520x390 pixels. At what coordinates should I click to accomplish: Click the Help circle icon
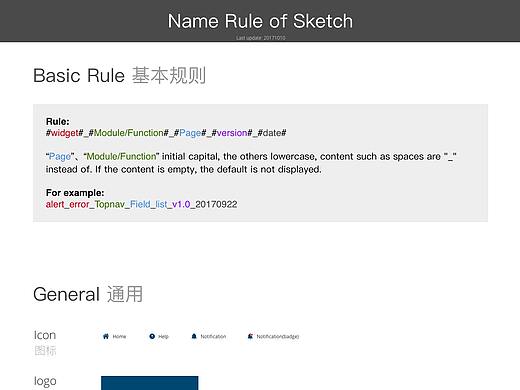tap(152, 336)
